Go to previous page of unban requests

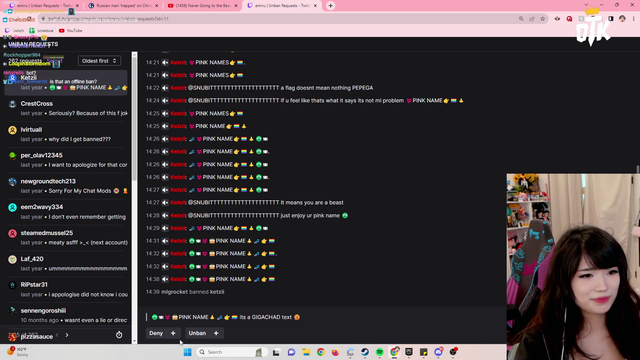(57, 335)
